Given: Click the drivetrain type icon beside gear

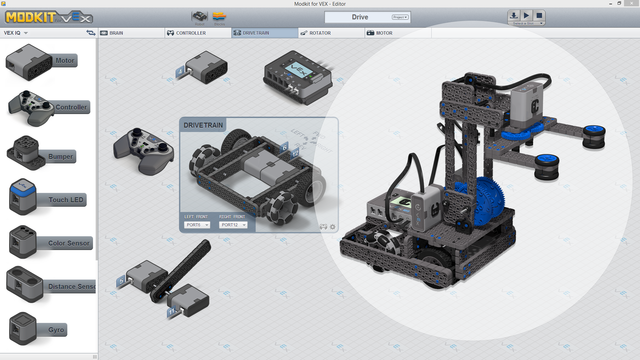Looking at the screenshot, I should click(323, 227).
